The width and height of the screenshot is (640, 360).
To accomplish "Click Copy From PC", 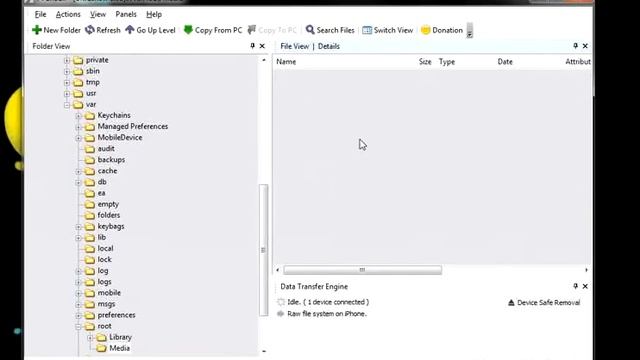I will pyautogui.click(x=213, y=30).
